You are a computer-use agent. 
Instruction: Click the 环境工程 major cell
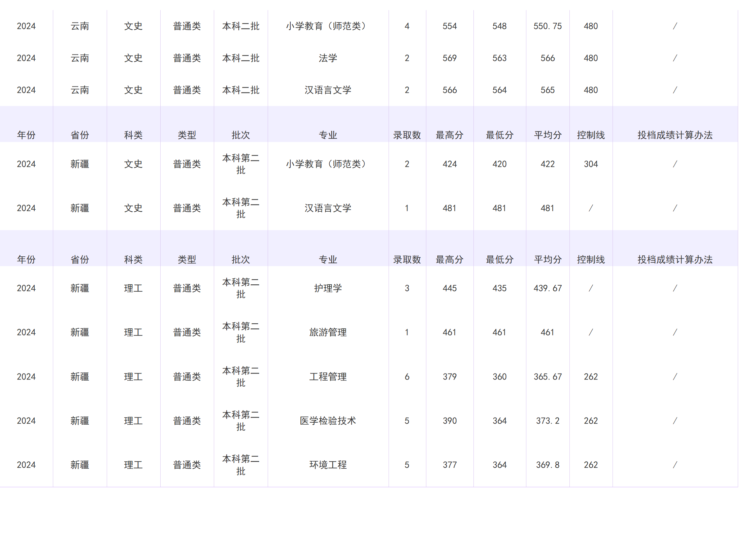click(328, 465)
